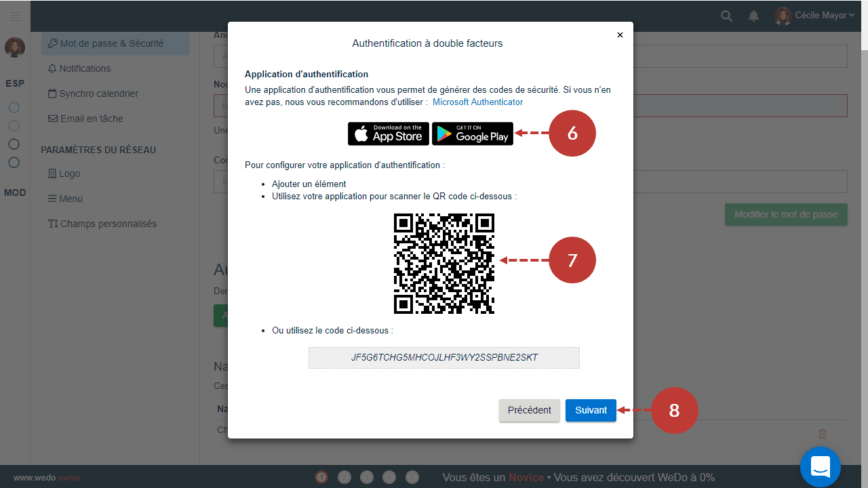Viewport: 868px width, 488px height.
Task: Click the Application d'authentification heading
Action: 307,74
